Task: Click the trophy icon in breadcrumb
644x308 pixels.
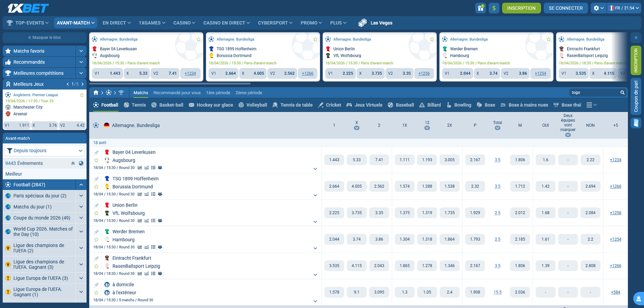Action: (121, 92)
